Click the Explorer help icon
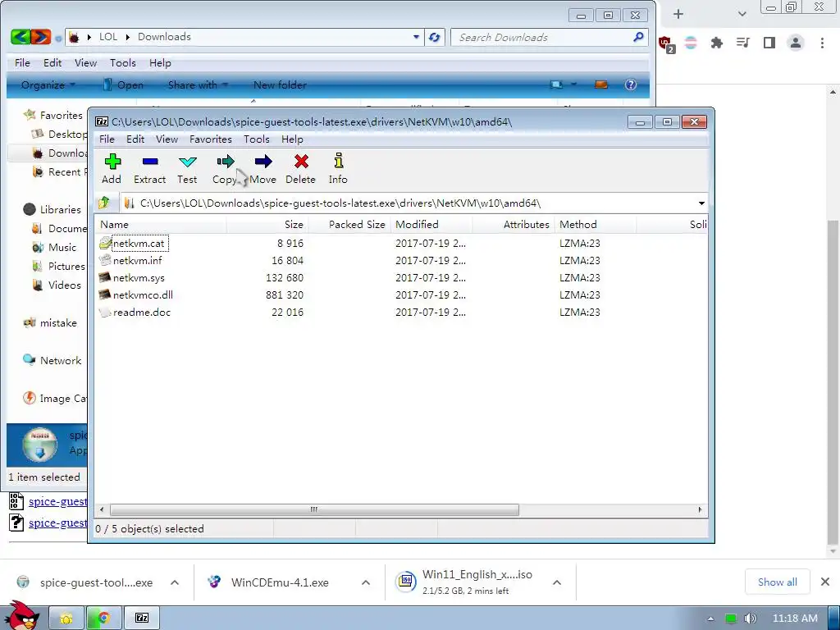Viewport: 840px width, 630px height. [x=631, y=84]
